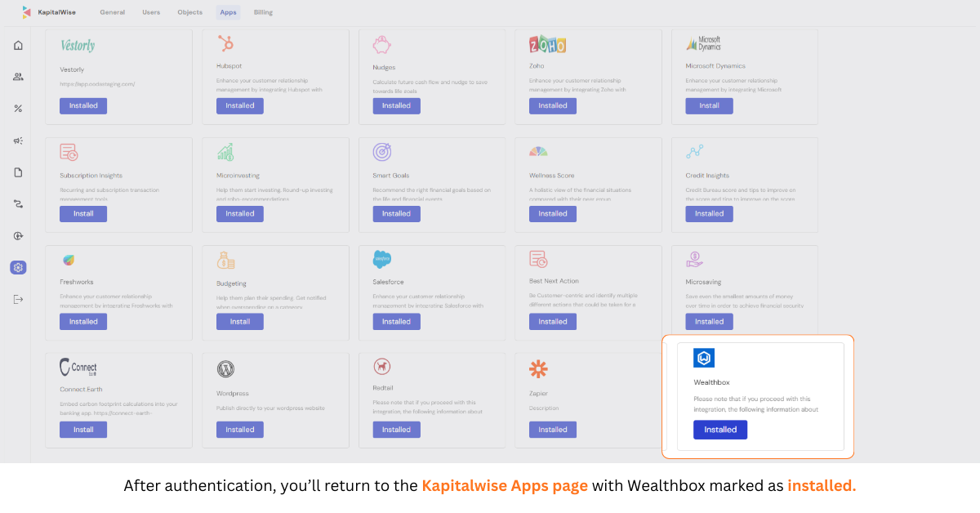Open the Home icon in sidebar

pos(18,45)
